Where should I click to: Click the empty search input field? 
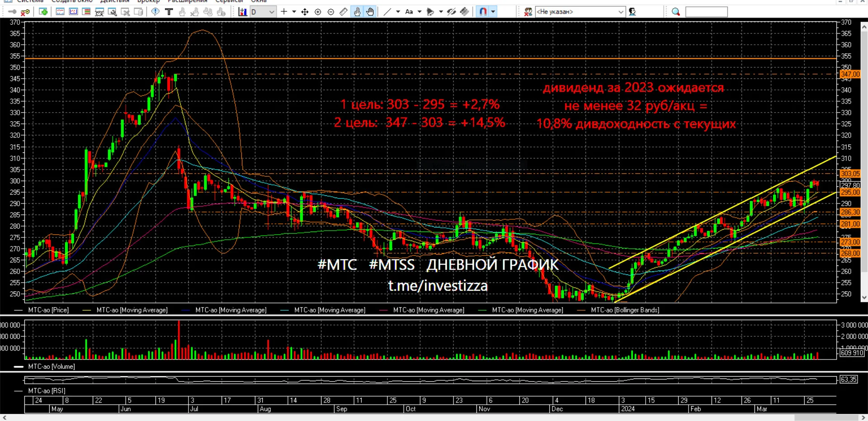point(706,12)
